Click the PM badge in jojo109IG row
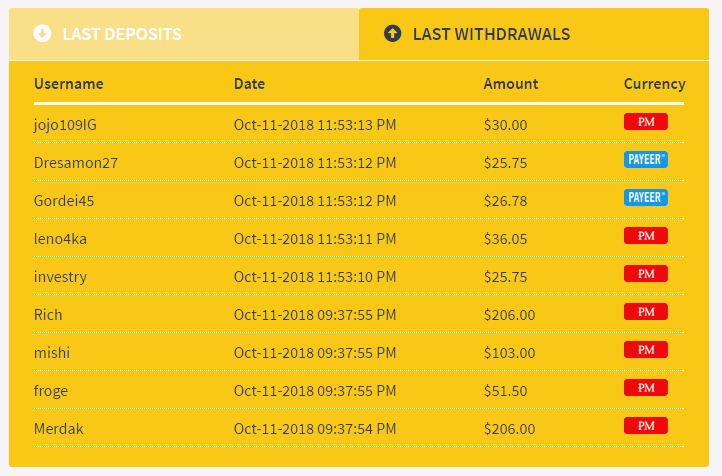This screenshot has height=476, width=722. (x=645, y=122)
